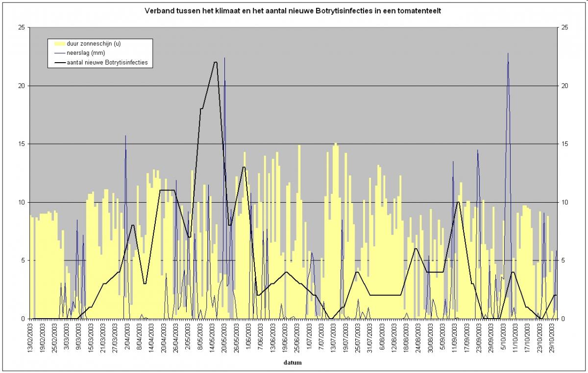
Task: Click the left axis value 10
Action: click(x=22, y=202)
